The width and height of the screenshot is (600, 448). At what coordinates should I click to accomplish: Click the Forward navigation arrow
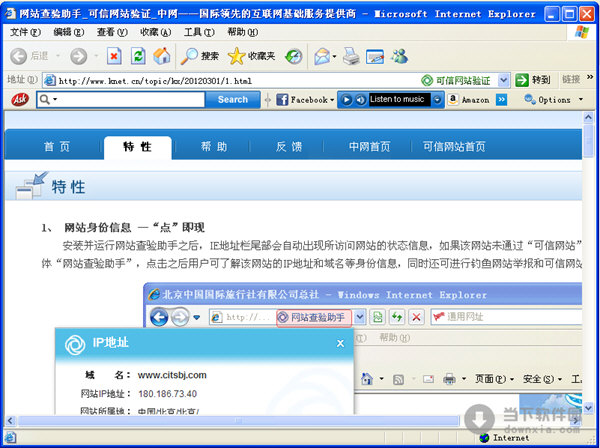78,56
